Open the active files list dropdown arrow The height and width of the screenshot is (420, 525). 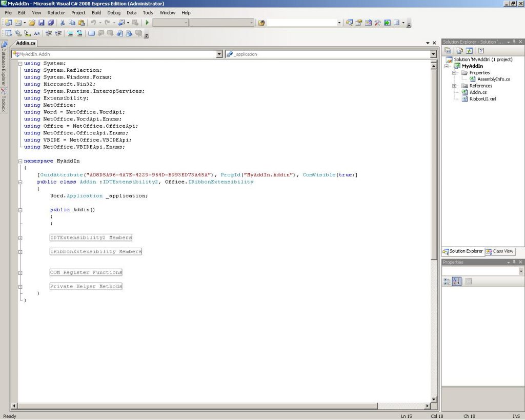428,43
